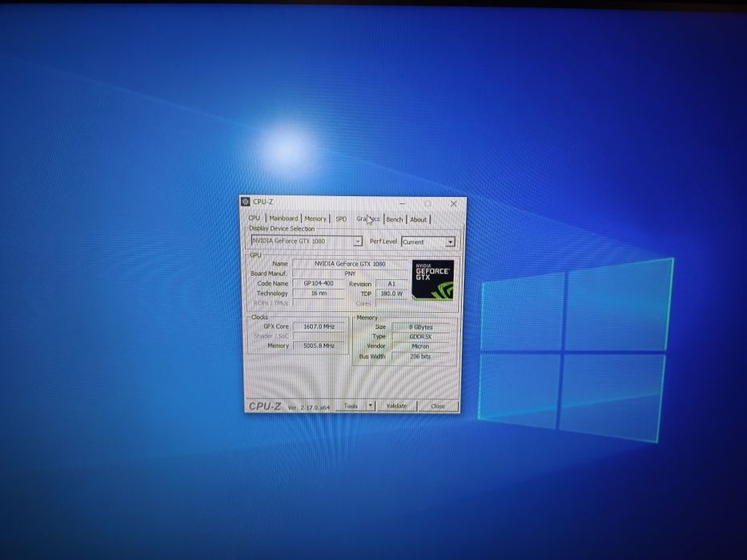747x560 pixels.
Task: Click the Close button at bottom
Action: click(438, 406)
